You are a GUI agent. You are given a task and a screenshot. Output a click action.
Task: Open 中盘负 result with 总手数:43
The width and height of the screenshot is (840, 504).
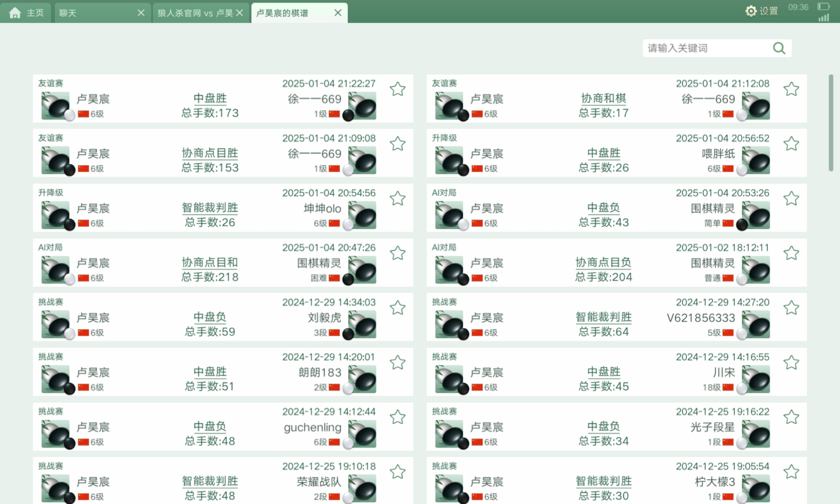pos(604,207)
